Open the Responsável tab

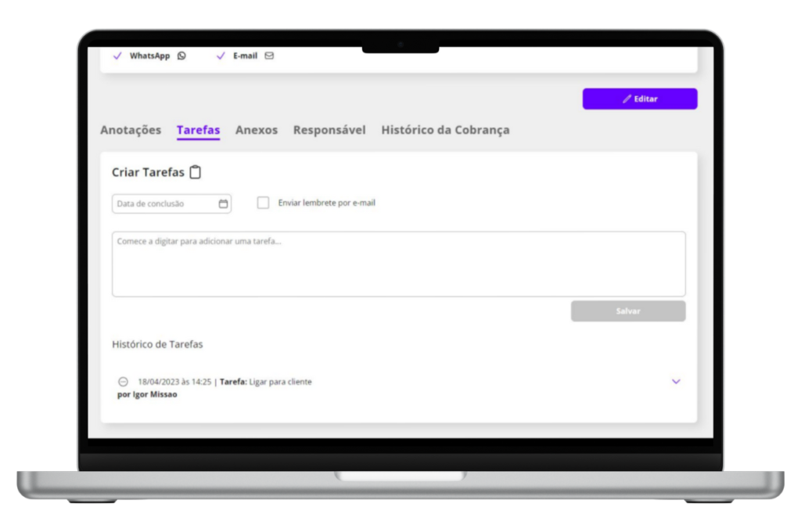point(329,130)
